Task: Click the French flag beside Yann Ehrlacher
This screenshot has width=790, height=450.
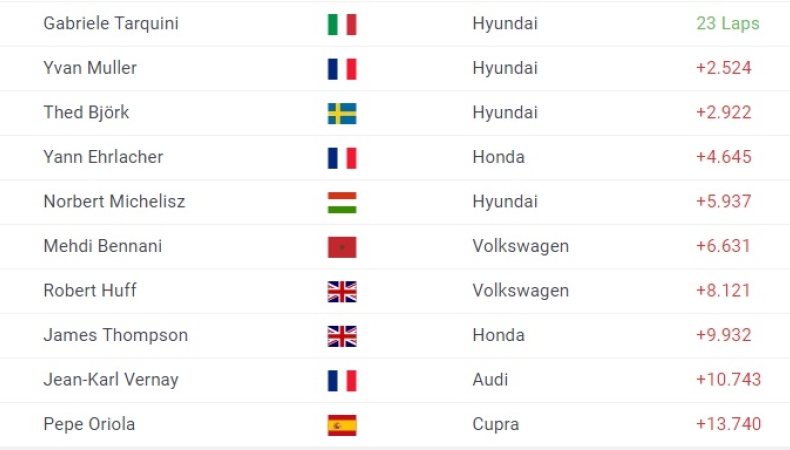Action: coord(342,158)
